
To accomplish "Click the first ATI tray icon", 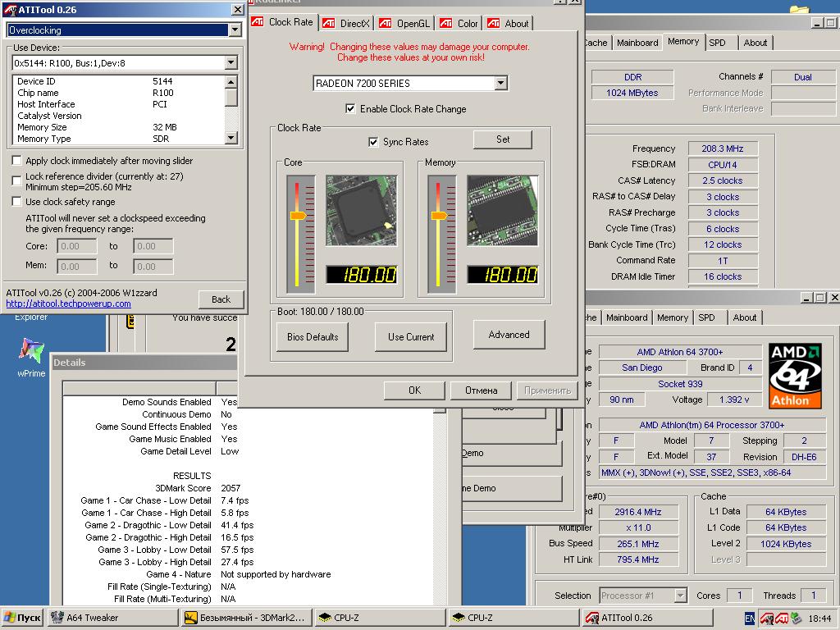I will point(767,619).
